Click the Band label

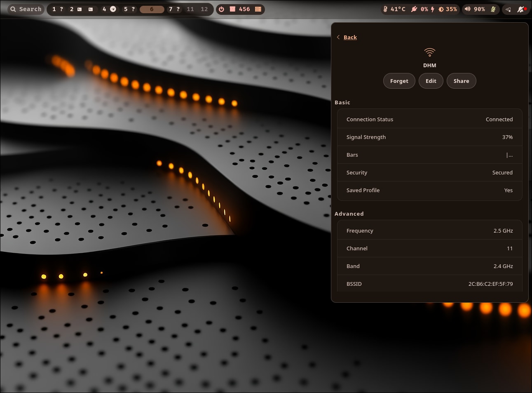tap(353, 266)
